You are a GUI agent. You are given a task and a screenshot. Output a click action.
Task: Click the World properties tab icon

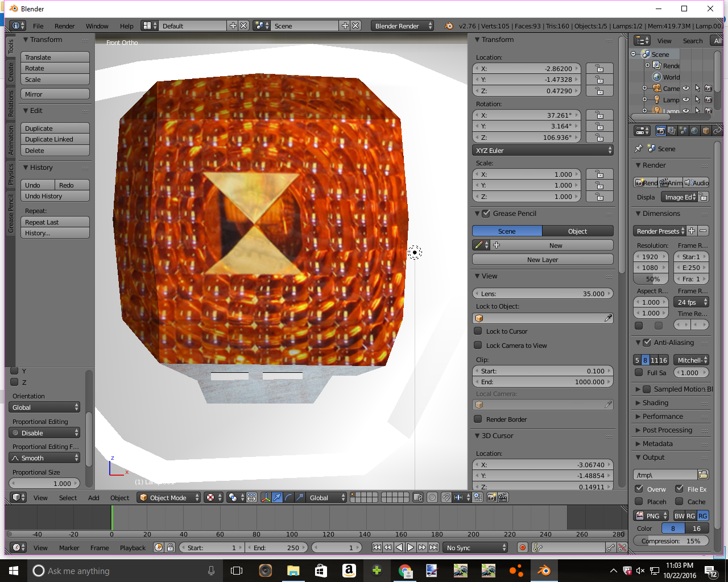[694, 131]
